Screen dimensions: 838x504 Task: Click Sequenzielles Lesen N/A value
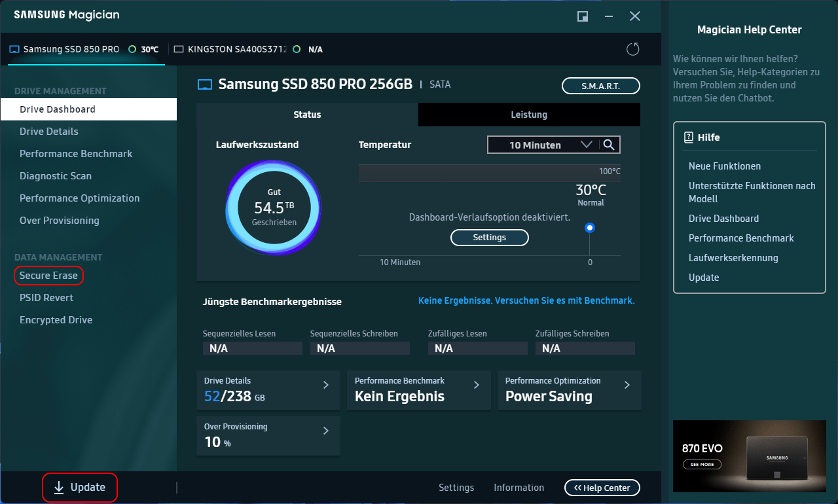click(x=253, y=348)
